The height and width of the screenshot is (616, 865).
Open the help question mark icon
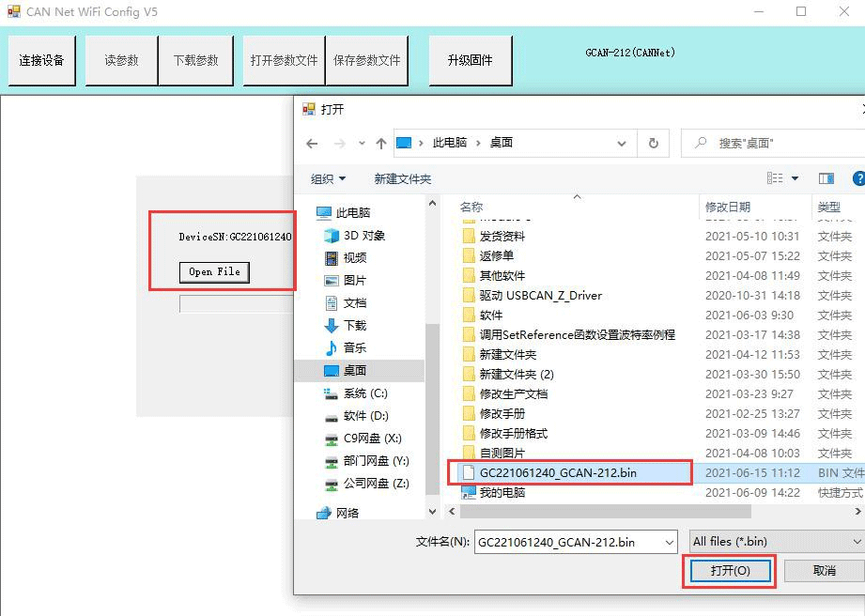(x=857, y=178)
